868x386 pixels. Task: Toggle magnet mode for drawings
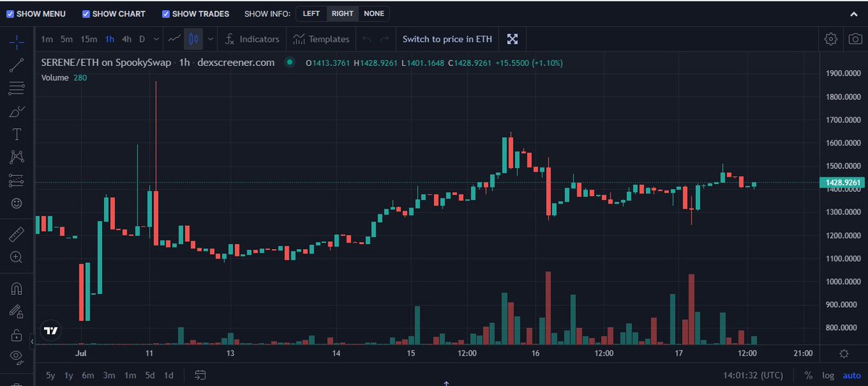click(x=17, y=288)
